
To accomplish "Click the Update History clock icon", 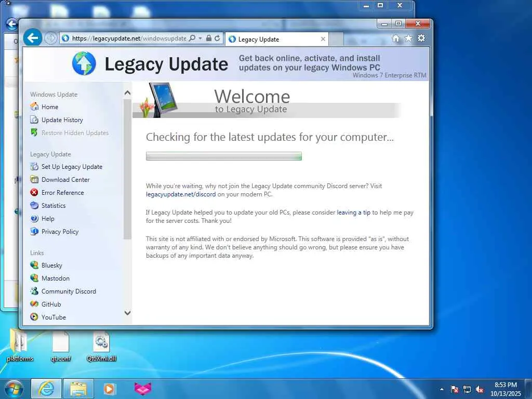I will pos(34,119).
